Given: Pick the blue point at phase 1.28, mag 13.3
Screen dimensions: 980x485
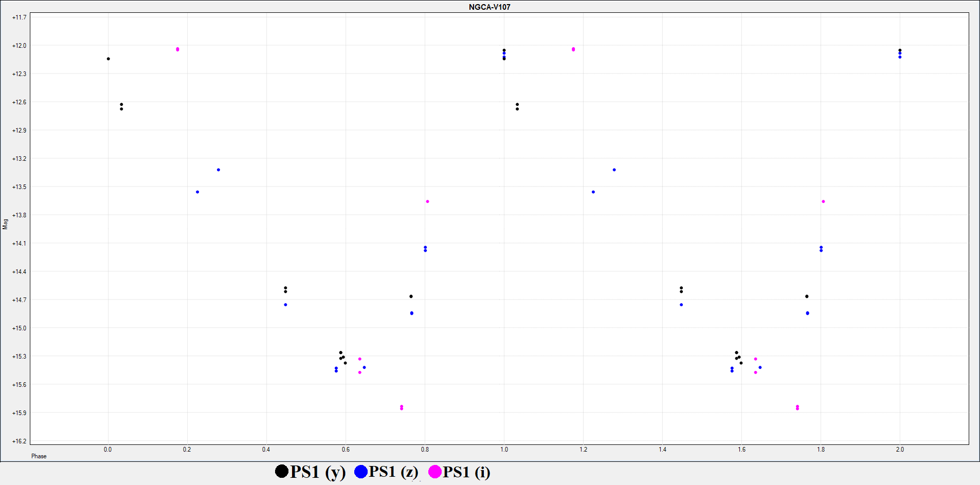Looking at the screenshot, I should tap(614, 170).
